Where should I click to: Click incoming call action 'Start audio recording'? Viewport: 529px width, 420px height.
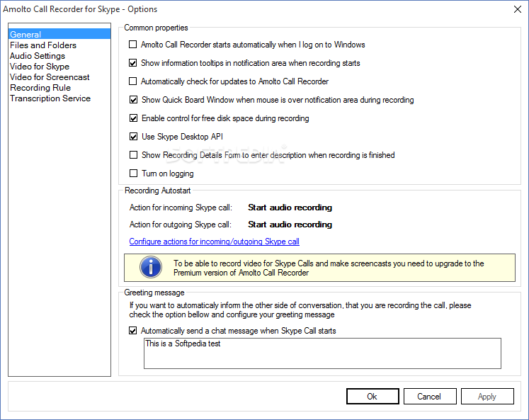coord(290,208)
